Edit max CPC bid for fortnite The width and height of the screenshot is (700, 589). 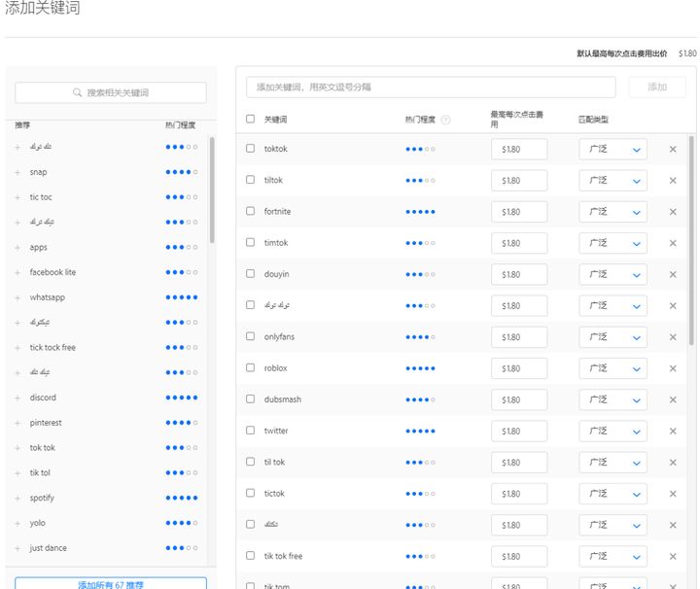click(x=519, y=212)
